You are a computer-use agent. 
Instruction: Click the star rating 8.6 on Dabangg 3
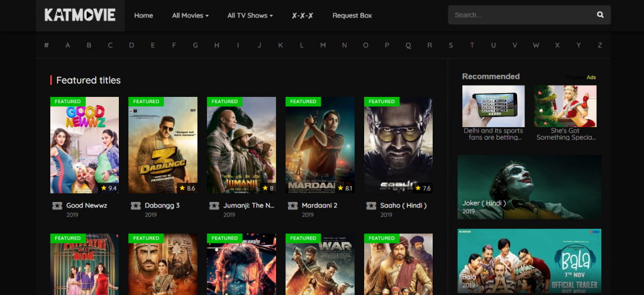pyautogui.click(x=187, y=188)
